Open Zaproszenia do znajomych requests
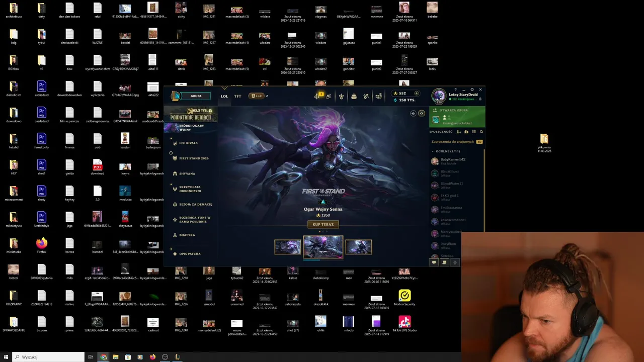This screenshot has width=644, height=362. coord(457,142)
